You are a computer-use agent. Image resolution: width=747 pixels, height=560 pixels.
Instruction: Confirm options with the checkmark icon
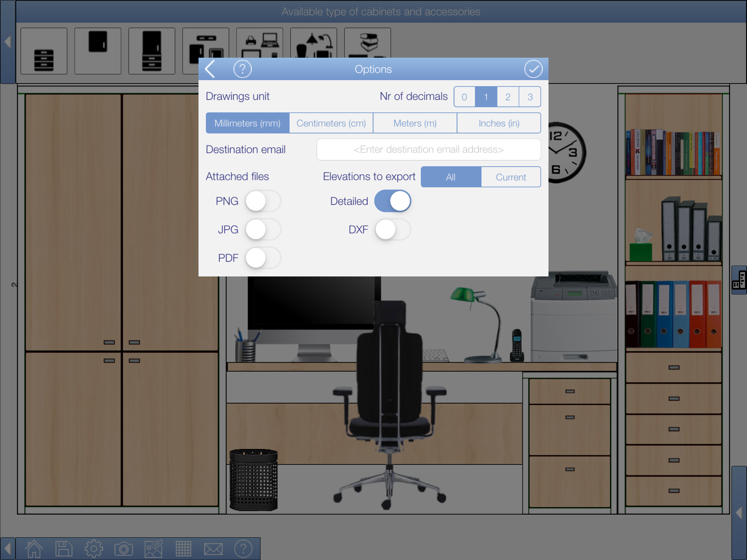533,69
